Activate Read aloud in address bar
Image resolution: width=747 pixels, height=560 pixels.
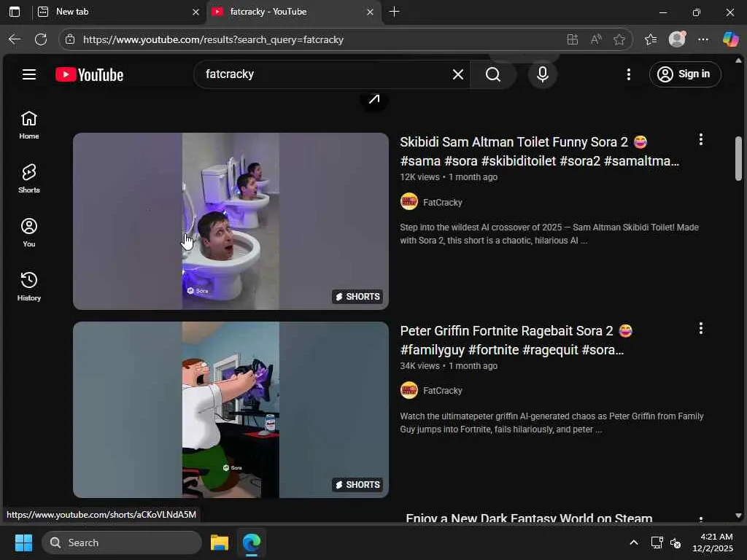596,39
